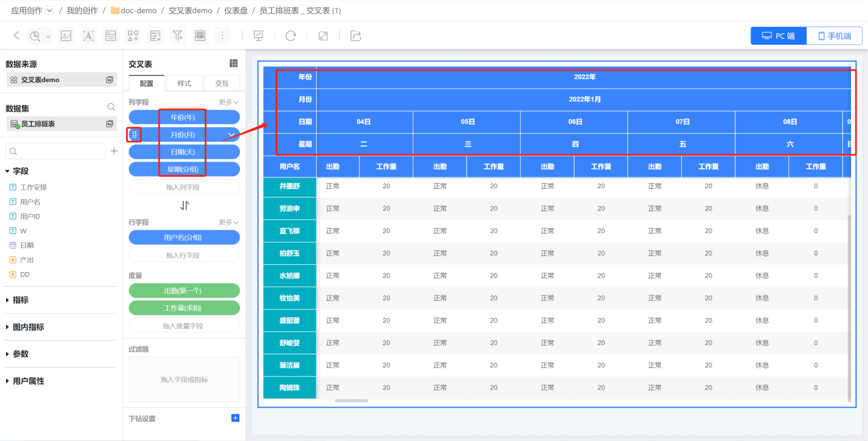This screenshot has height=441, width=868.
Task: Click the share/export icon in toolbar
Action: [x=356, y=36]
